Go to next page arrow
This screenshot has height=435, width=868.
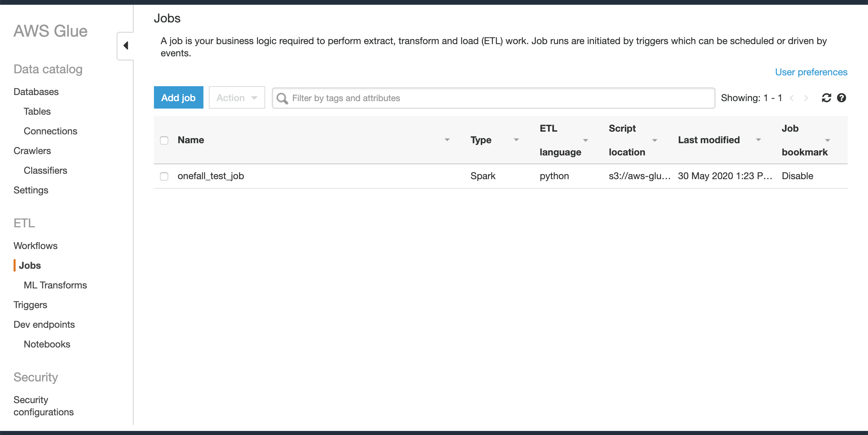pos(806,98)
